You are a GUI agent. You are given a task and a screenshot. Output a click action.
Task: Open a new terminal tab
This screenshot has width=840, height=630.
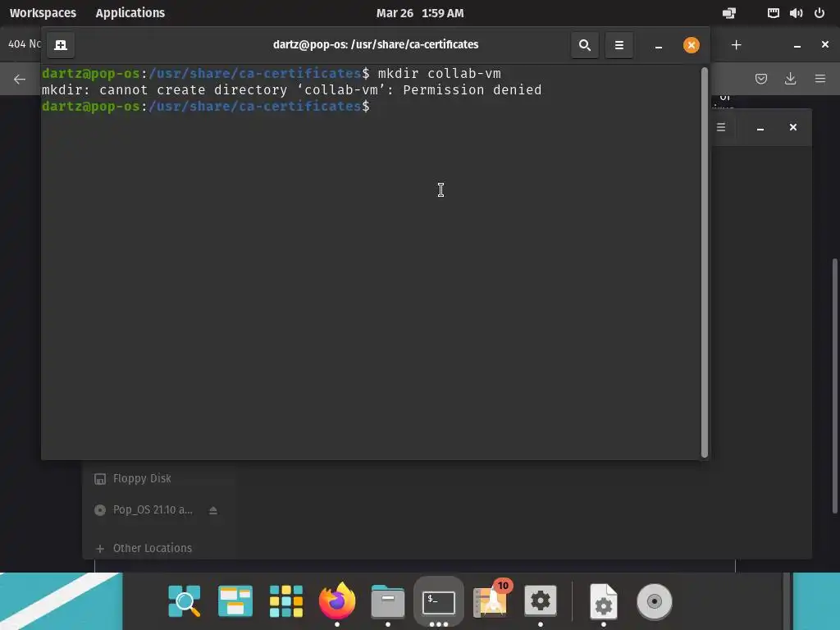click(x=61, y=45)
